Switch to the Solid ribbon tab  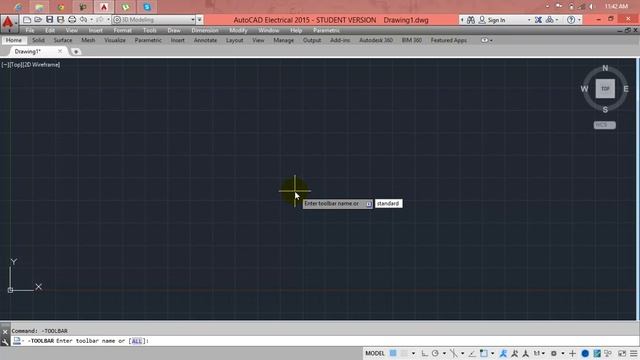click(x=38, y=40)
